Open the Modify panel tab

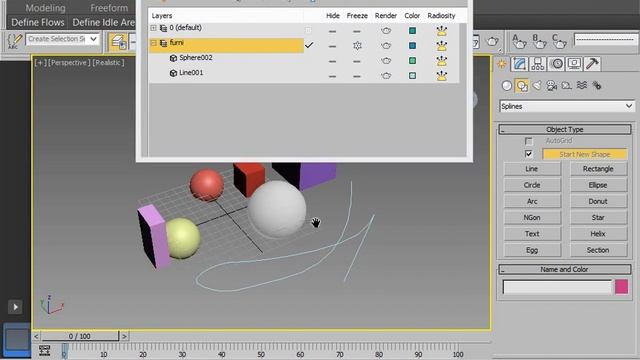coord(520,64)
